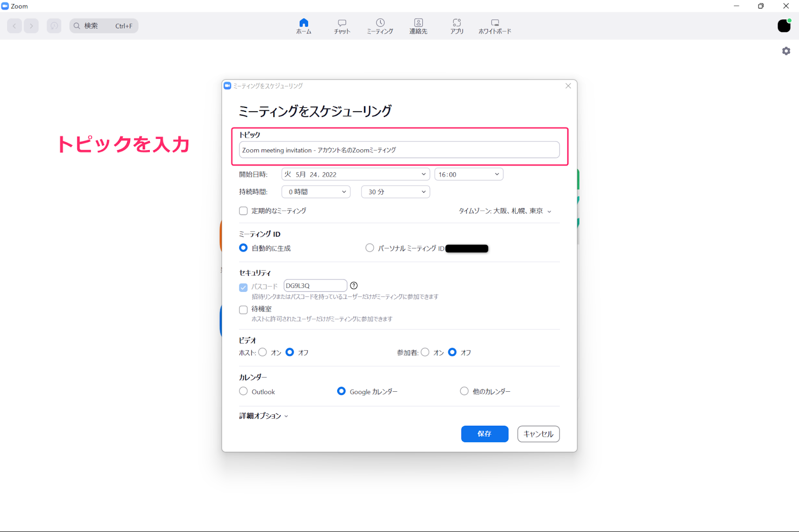This screenshot has width=799, height=532.
Task: Open the 16:00 start time dropdown
Action: click(469, 174)
